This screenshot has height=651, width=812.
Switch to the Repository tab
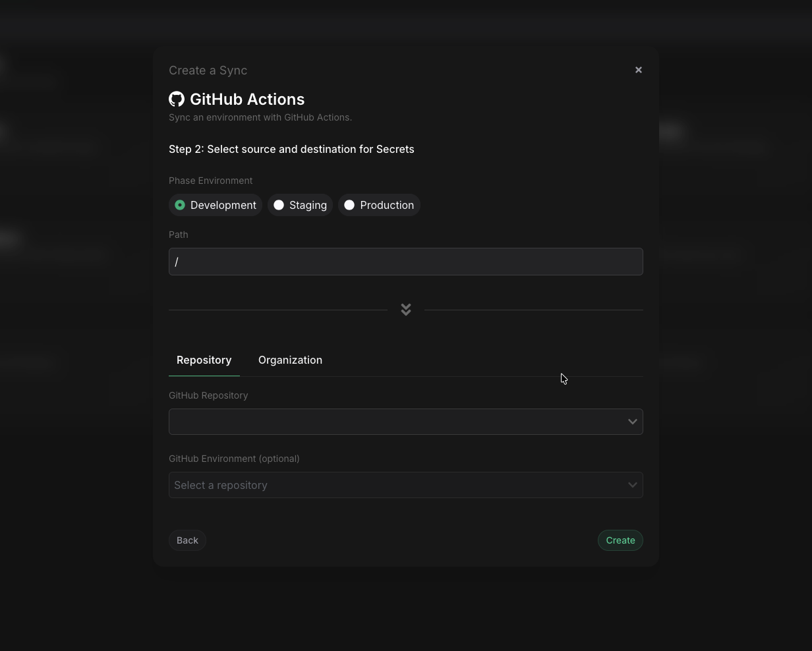(x=204, y=360)
